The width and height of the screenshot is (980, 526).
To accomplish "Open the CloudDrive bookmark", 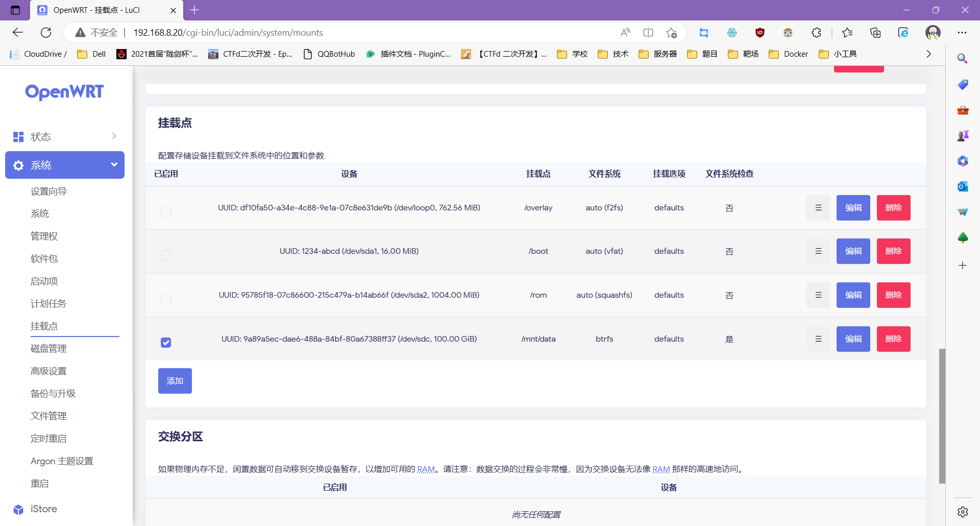I will [38, 54].
